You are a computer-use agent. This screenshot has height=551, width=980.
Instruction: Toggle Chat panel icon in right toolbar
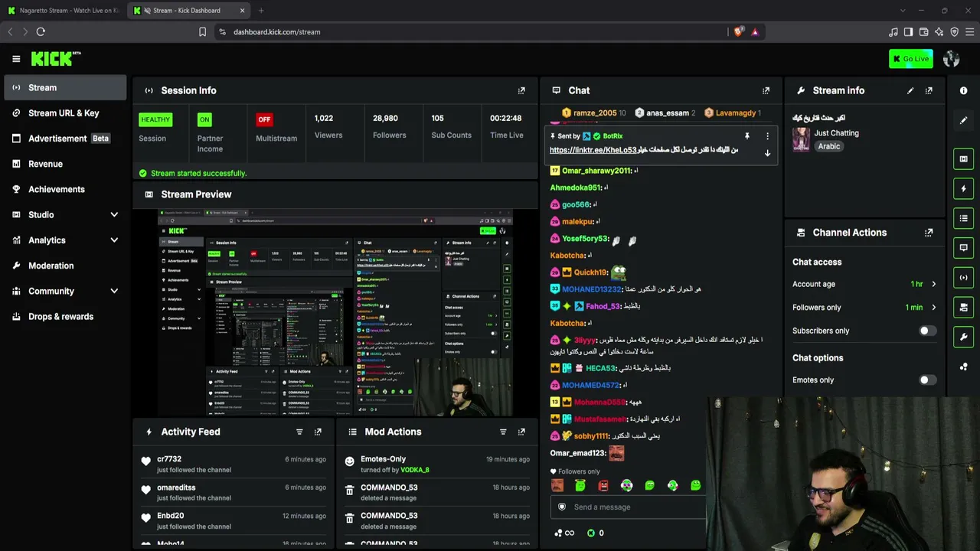click(x=963, y=248)
